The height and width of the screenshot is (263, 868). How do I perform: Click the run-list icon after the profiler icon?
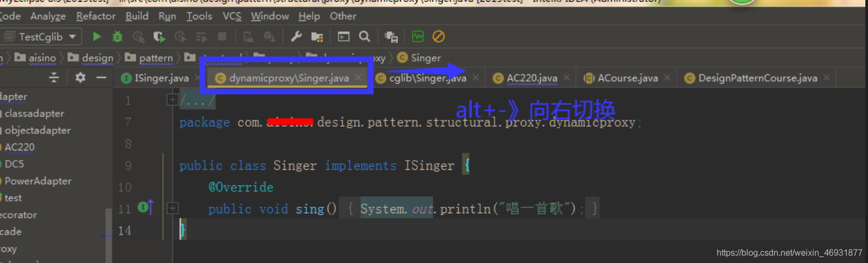pos(201,36)
